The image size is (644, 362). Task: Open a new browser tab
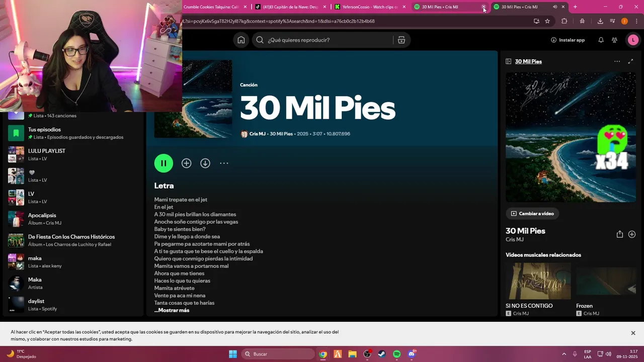pos(575,7)
